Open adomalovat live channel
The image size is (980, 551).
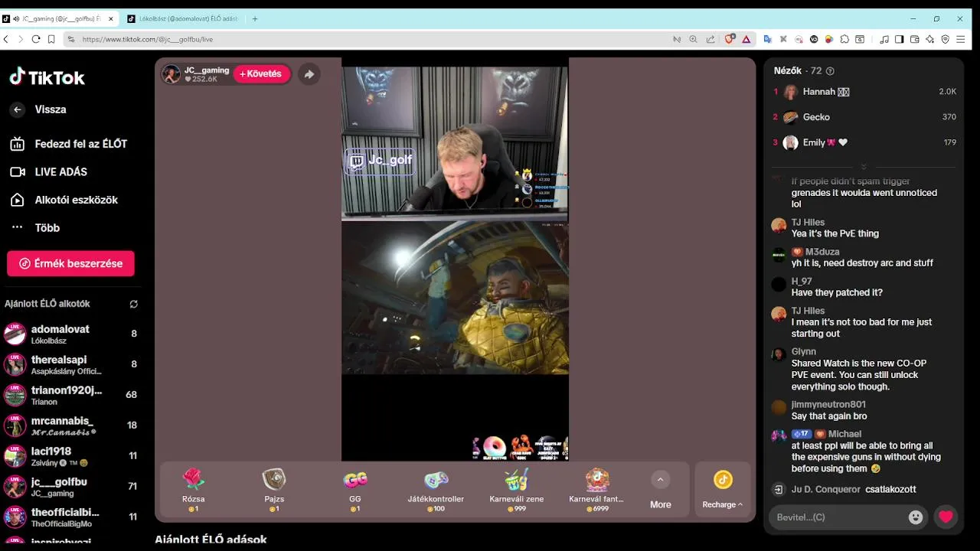click(70, 334)
